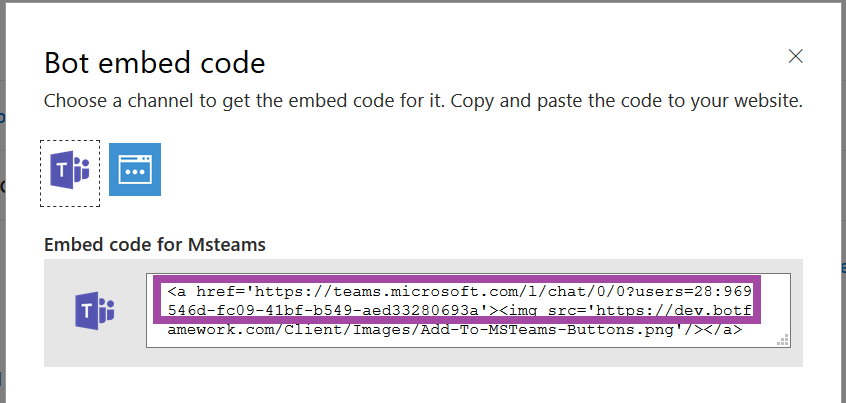The image size is (846, 403).
Task: Click the Teams logo beside the embed code
Action: (95, 311)
